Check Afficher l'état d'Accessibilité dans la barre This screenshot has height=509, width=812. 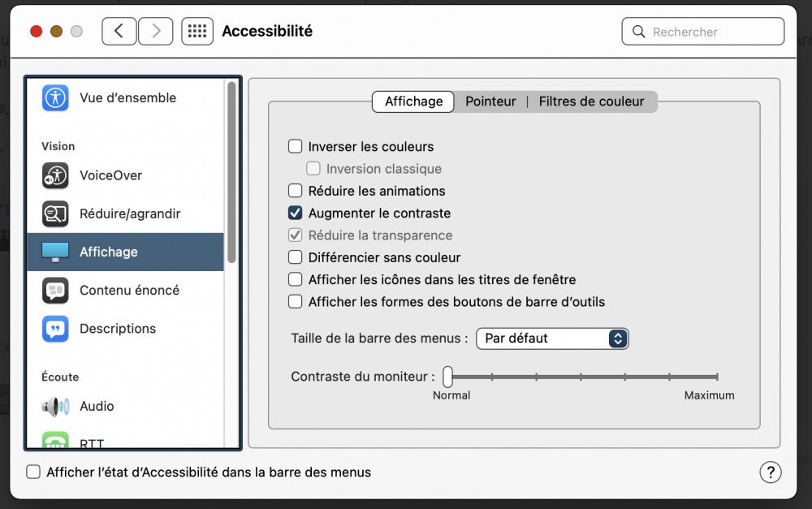tap(33, 472)
